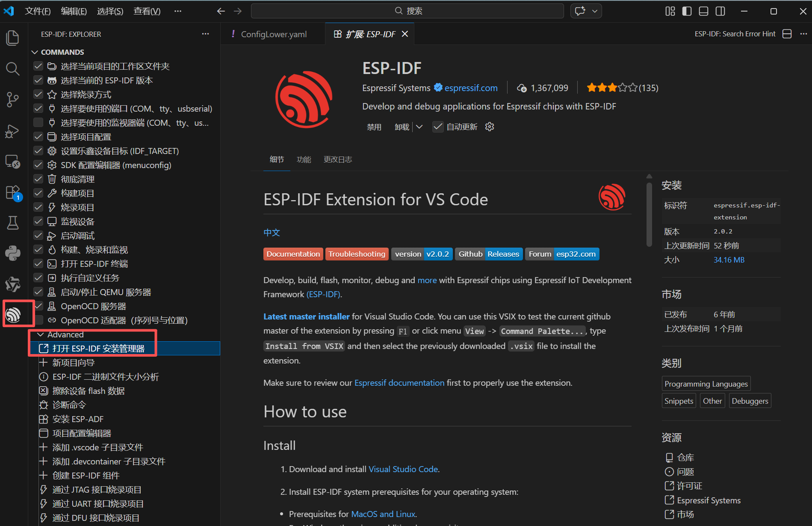This screenshot has height=526, width=812.
Task: Open Source Control view in activity bar
Action: (x=13, y=99)
